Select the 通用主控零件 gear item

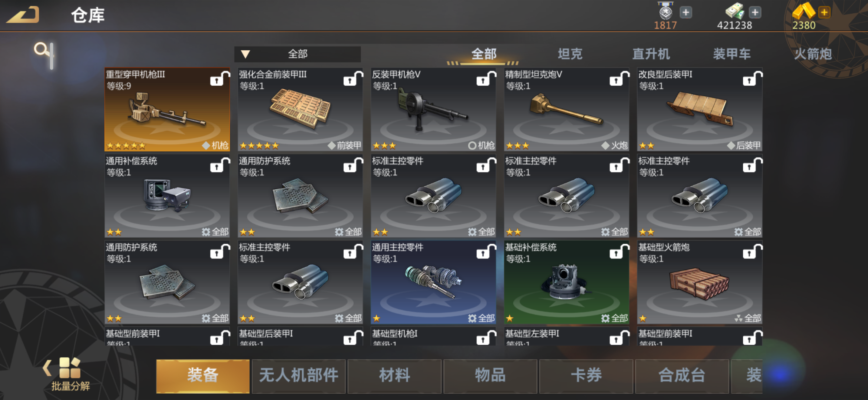tap(433, 282)
